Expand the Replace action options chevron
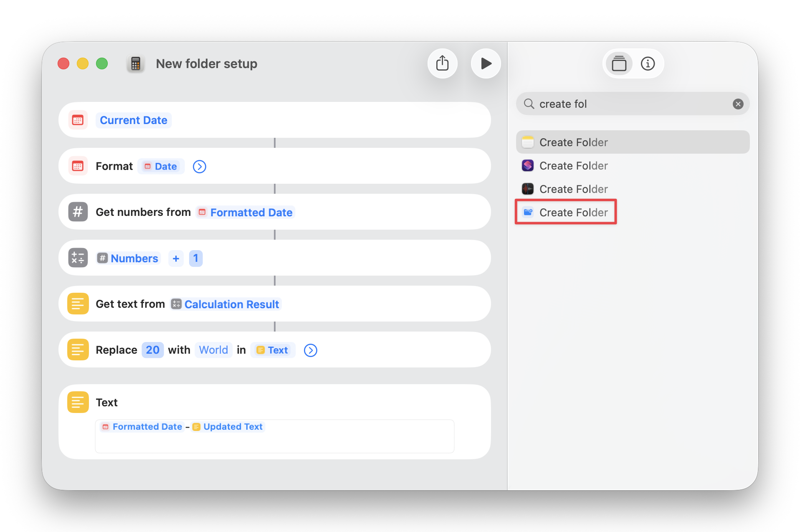 [x=310, y=350]
